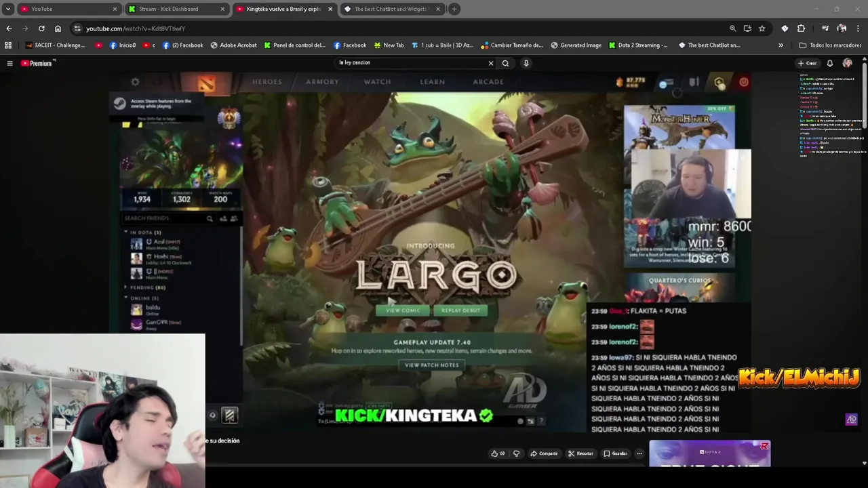Switch to the YouTube browser tab
Screen dimensions: 868x488
coord(68,9)
